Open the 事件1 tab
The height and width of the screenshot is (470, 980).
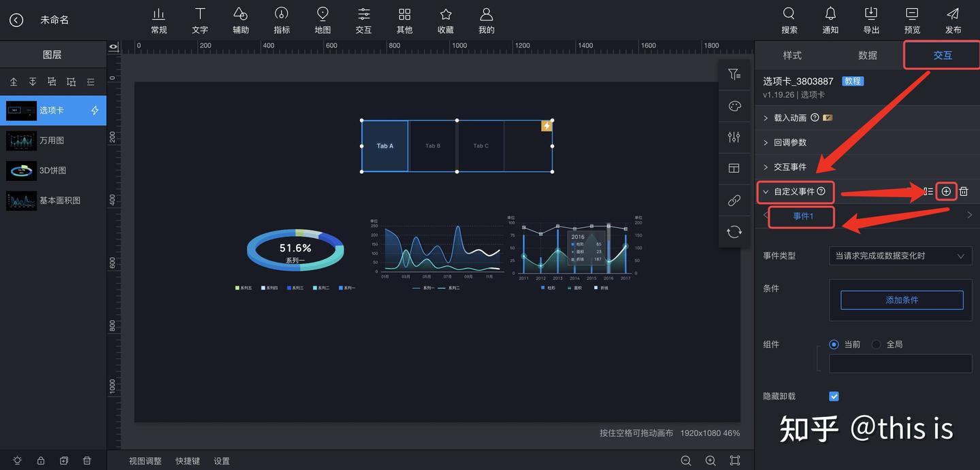pyautogui.click(x=801, y=216)
